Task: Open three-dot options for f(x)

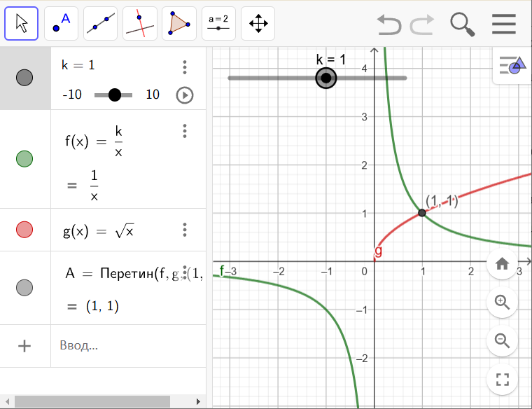Action: coord(185,131)
